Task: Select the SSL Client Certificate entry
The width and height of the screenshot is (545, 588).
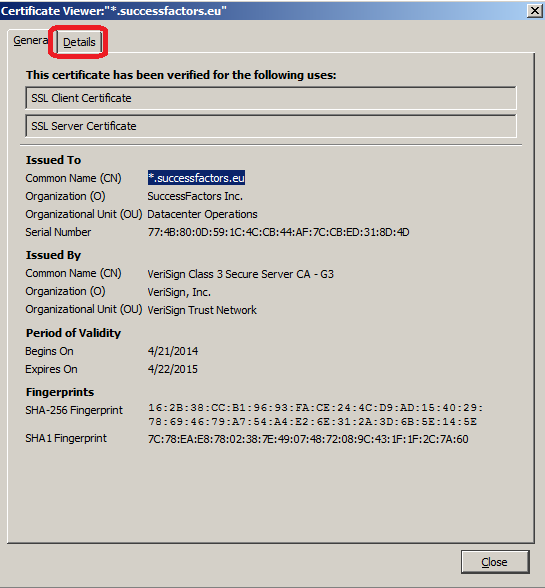Action: coord(271,98)
